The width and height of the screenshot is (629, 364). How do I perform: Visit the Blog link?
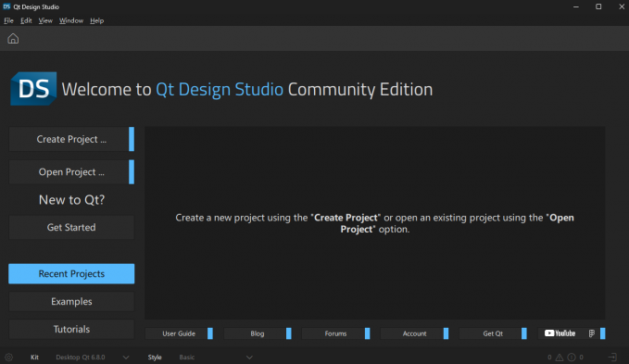click(x=258, y=333)
